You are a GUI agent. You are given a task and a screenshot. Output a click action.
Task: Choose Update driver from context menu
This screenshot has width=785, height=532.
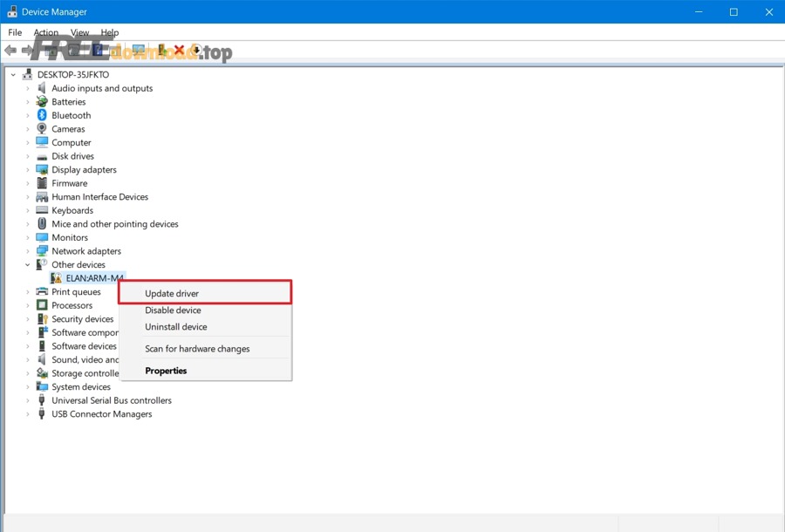pyautogui.click(x=205, y=293)
